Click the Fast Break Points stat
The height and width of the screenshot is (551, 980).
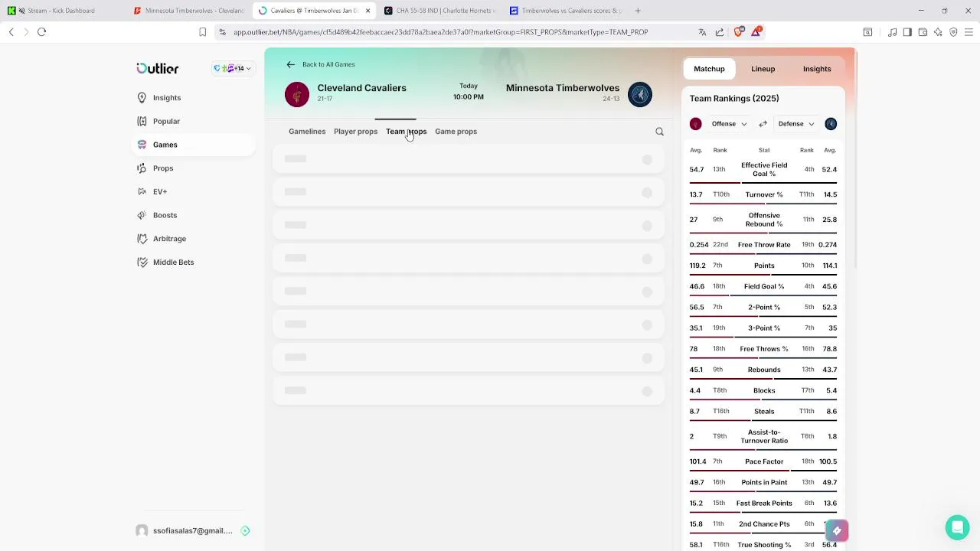(x=764, y=504)
